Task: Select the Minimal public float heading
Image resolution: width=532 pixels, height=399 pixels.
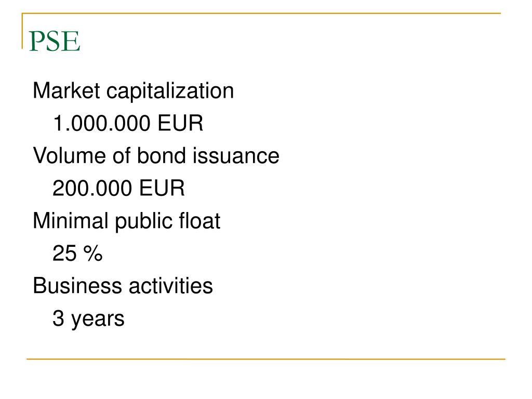Action: coord(127,221)
